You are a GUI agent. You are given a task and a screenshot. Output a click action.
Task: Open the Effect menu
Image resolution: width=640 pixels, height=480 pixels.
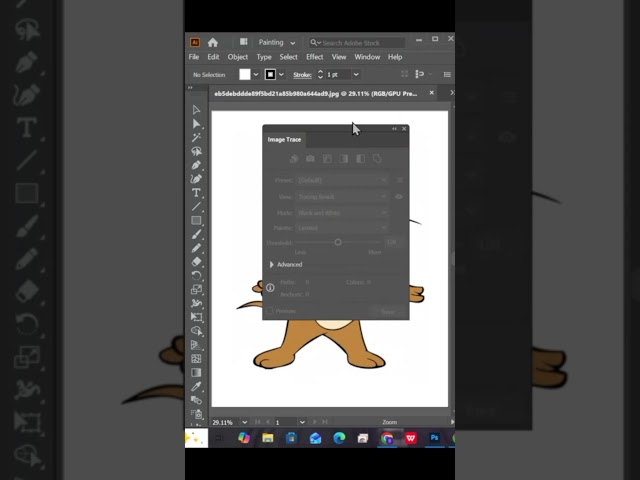point(315,57)
